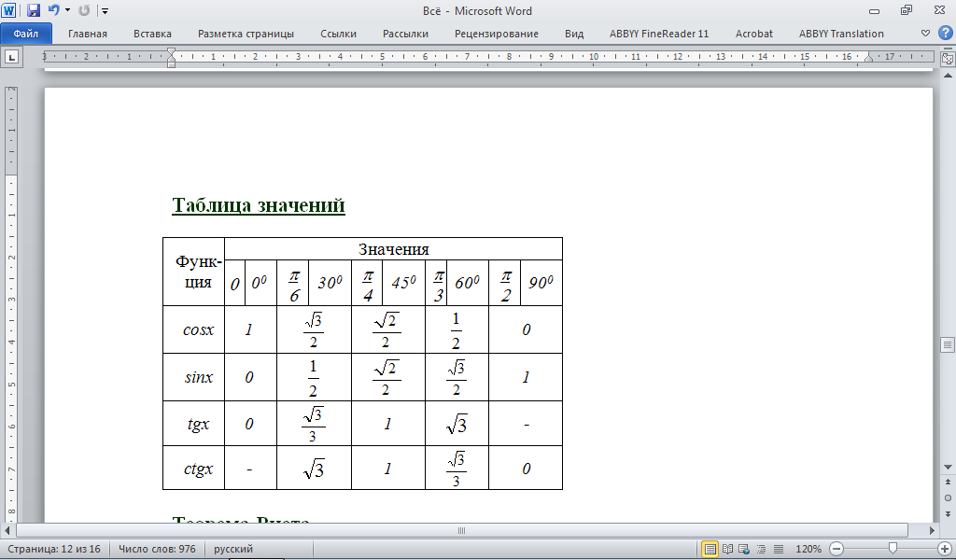Click the vertical scrollbar thumb
Screen dimensions: 956x560
pyautogui.click(x=948, y=345)
